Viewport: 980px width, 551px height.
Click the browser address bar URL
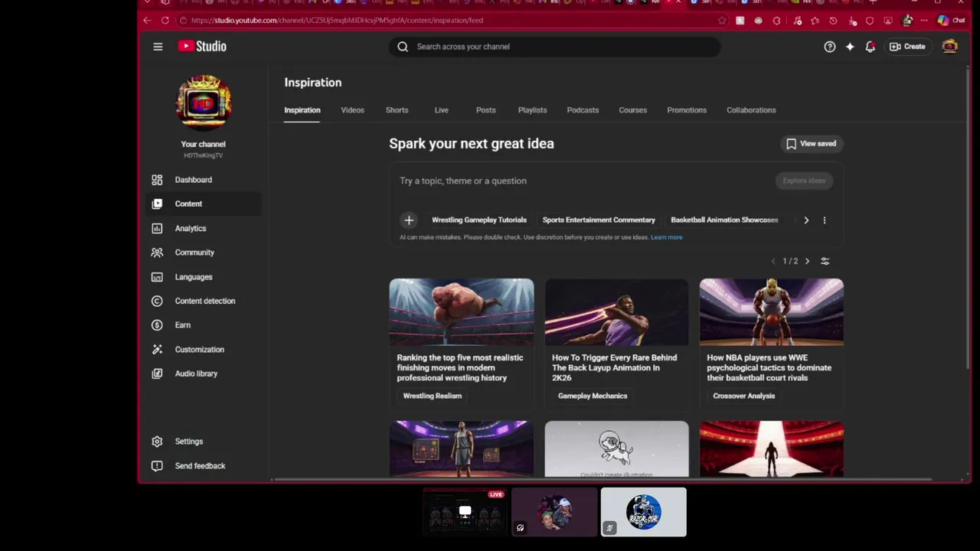click(x=337, y=21)
